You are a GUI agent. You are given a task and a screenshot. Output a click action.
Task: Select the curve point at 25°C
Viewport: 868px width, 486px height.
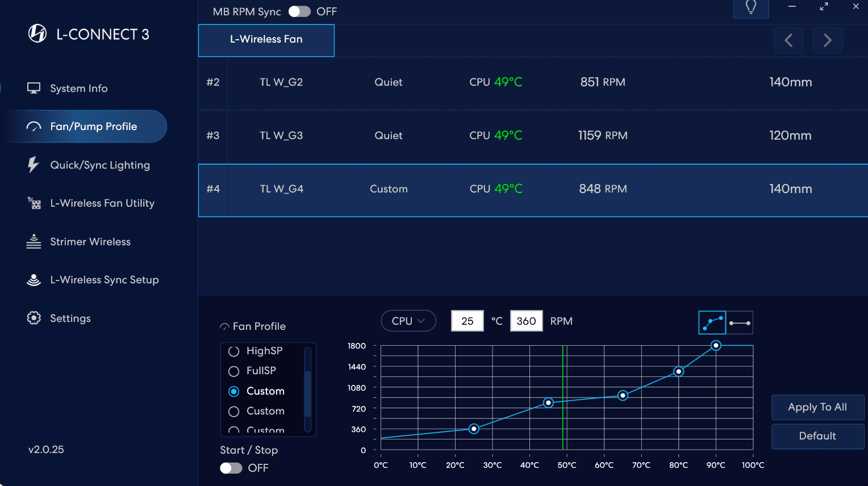[474, 429]
